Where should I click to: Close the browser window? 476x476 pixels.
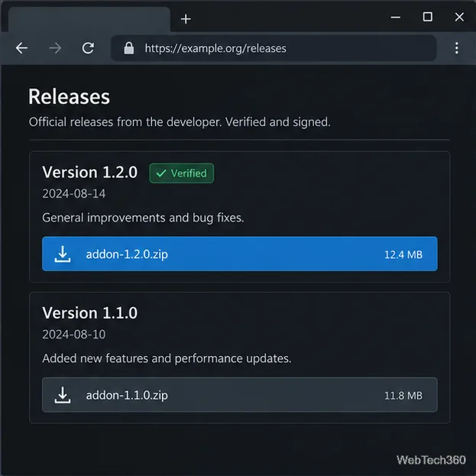459,17
